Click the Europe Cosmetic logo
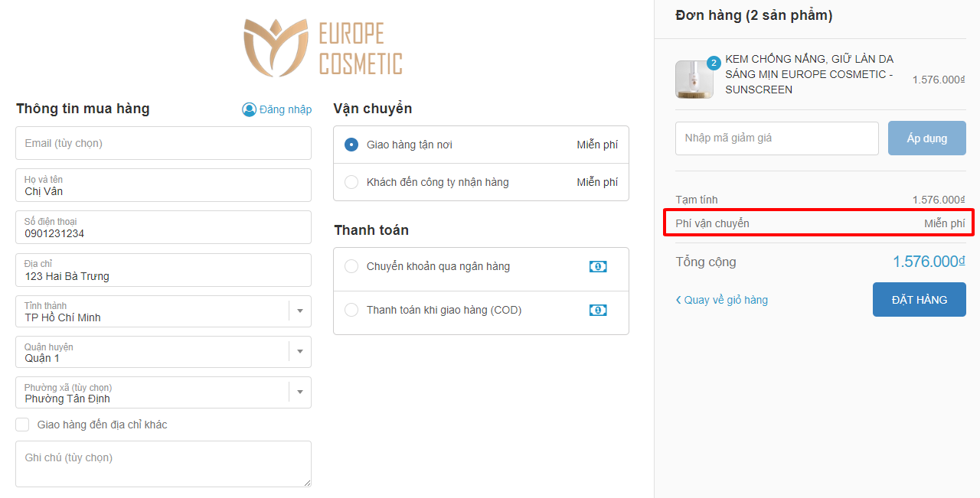The width and height of the screenshot is (980, 498). (x=323, y=48)
